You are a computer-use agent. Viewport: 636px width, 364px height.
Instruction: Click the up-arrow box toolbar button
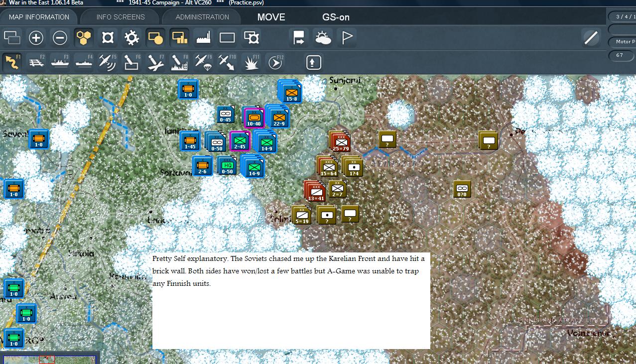tap(313, 62)
